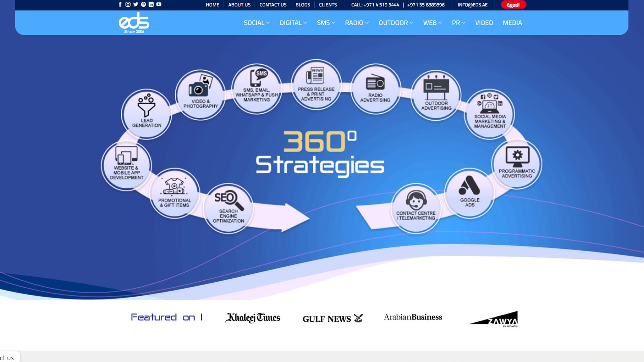644x362 pixels.
Task: Open the Twitter social icon
Action: click(x=136, y=4)
